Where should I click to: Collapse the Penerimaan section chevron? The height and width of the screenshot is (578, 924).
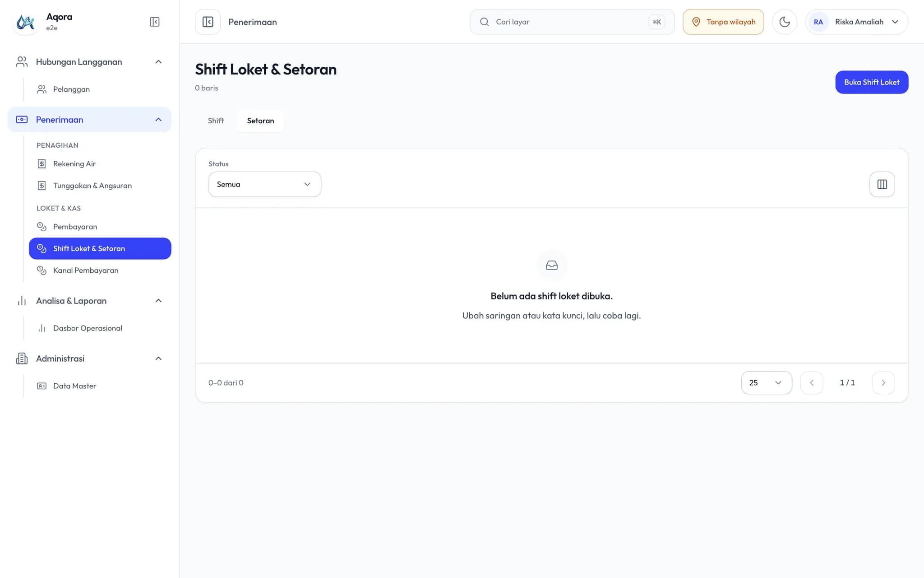tap(158, 120)
